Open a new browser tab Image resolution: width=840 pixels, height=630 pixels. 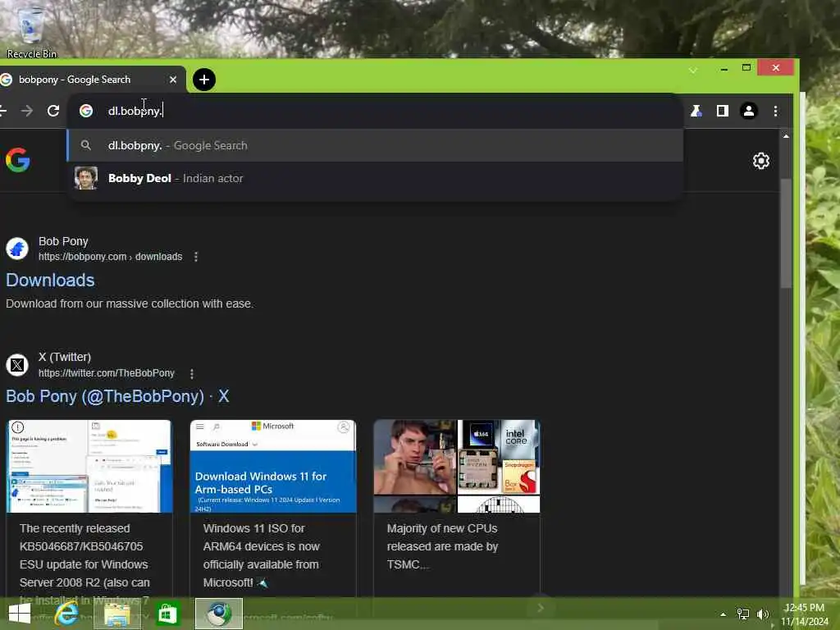(204, 80)
